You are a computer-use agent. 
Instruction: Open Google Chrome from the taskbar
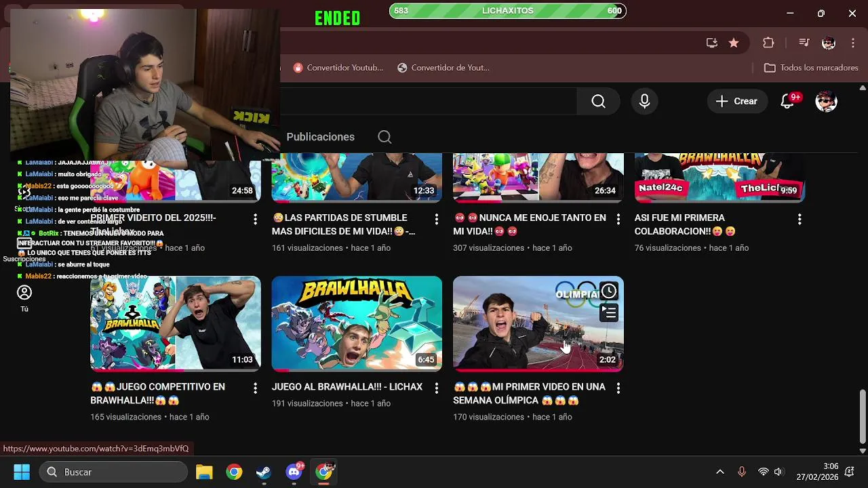point(234,472)
